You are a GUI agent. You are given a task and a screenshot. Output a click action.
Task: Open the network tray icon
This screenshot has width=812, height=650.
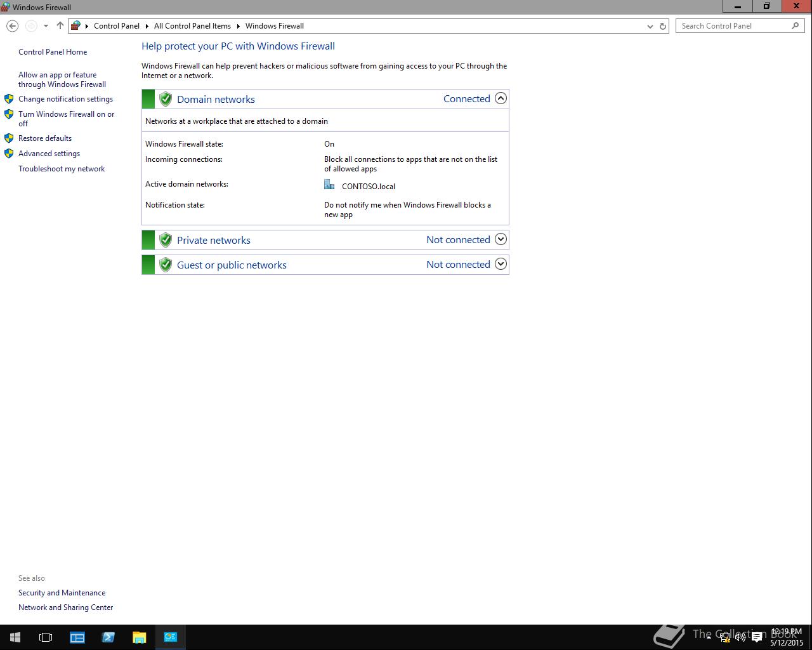click(724, 637)
